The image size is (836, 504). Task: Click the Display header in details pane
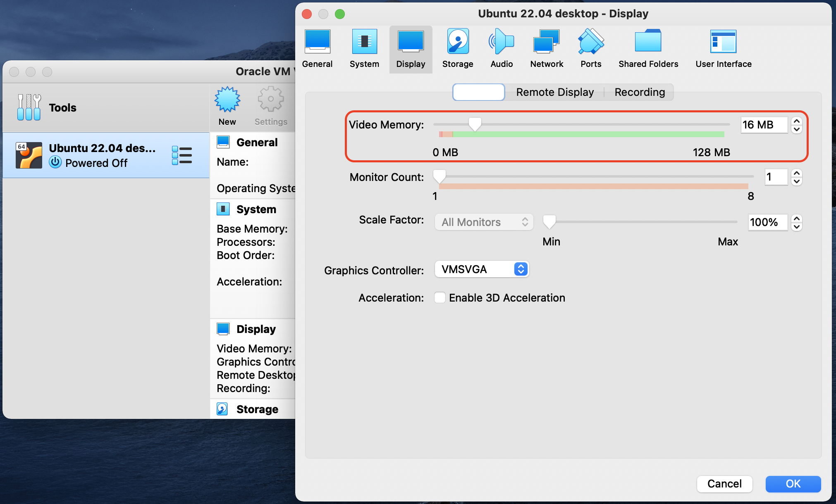point(256,329)
